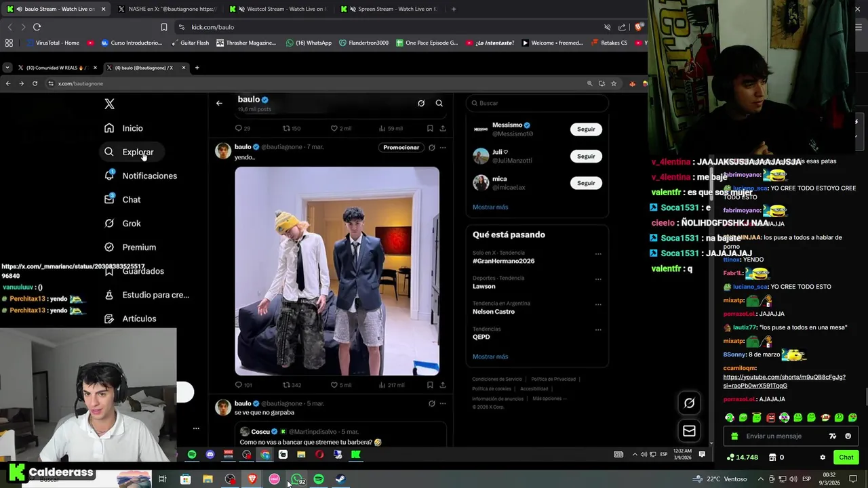Click the Grok icon on yendo.. post

tap(431, 147)
